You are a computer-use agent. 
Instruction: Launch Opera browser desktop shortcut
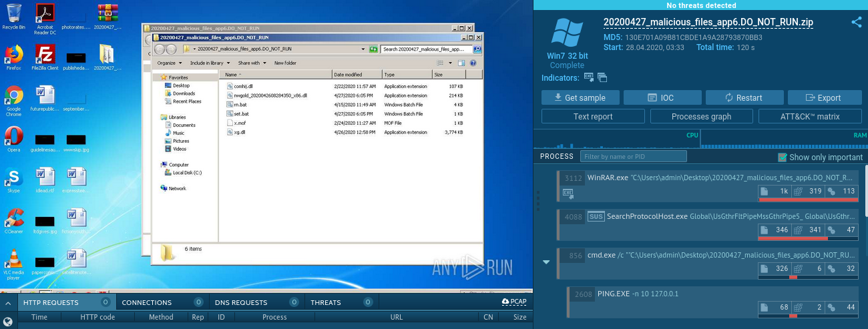pos(13,139)
